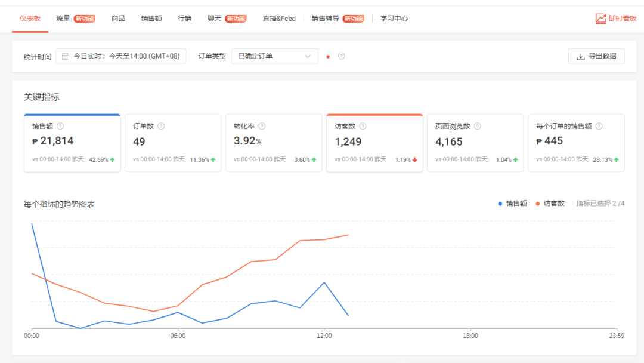Click the 3.92% conversion value
Image resolution: width=644 pixels, height=363 pixels.
click(247, 141)
